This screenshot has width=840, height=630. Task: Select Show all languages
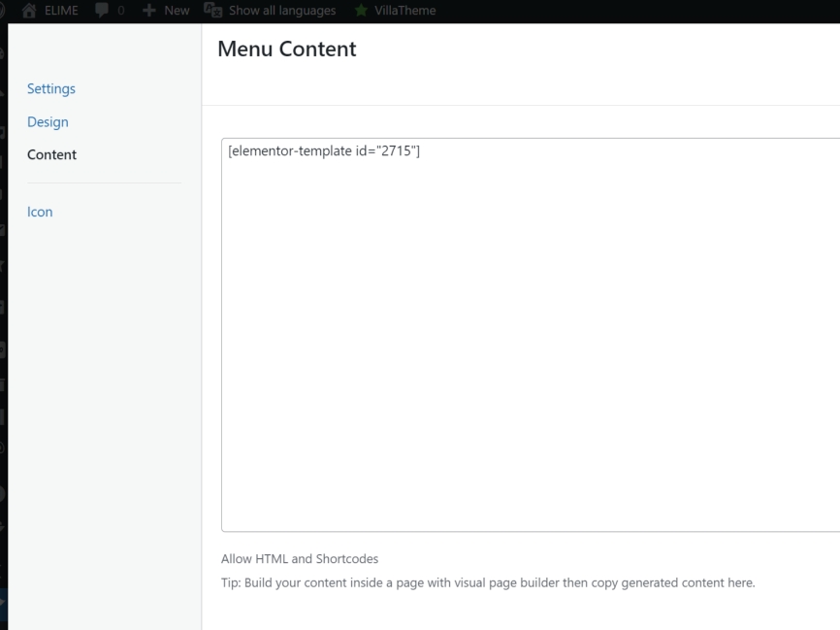(x=281, y=11)
